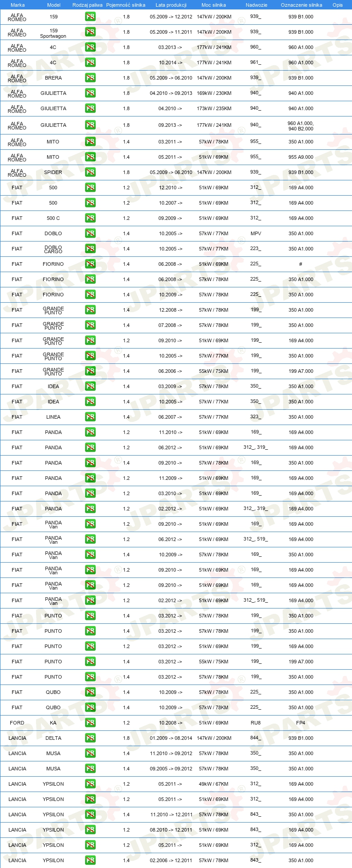Click the 500 C model cell
352x868 pixels.
[53, 218]
